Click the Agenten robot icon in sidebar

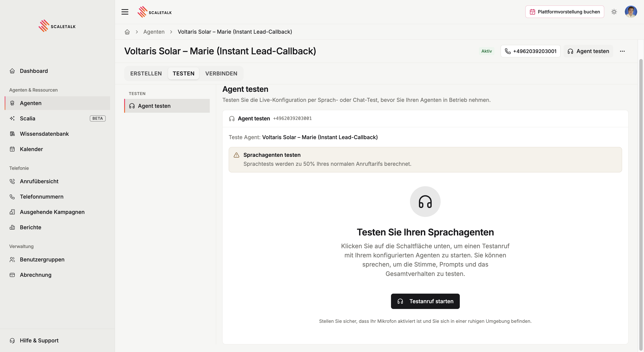[12, 103]
